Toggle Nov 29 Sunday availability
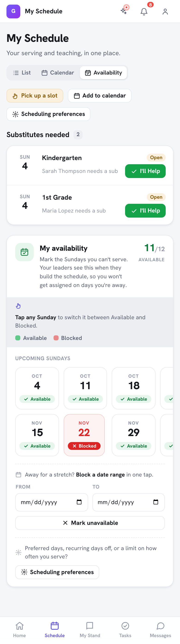Viewport: 180px width, 644px height. pos(134,435)
